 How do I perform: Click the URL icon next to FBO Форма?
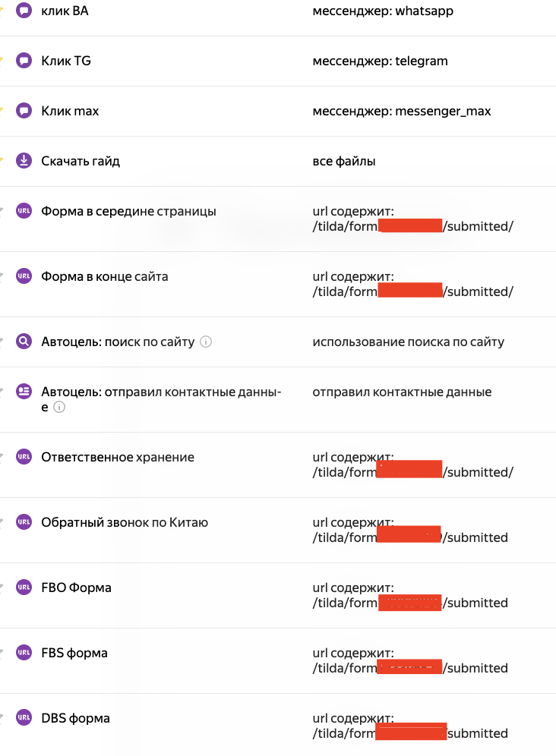[24, 587]
